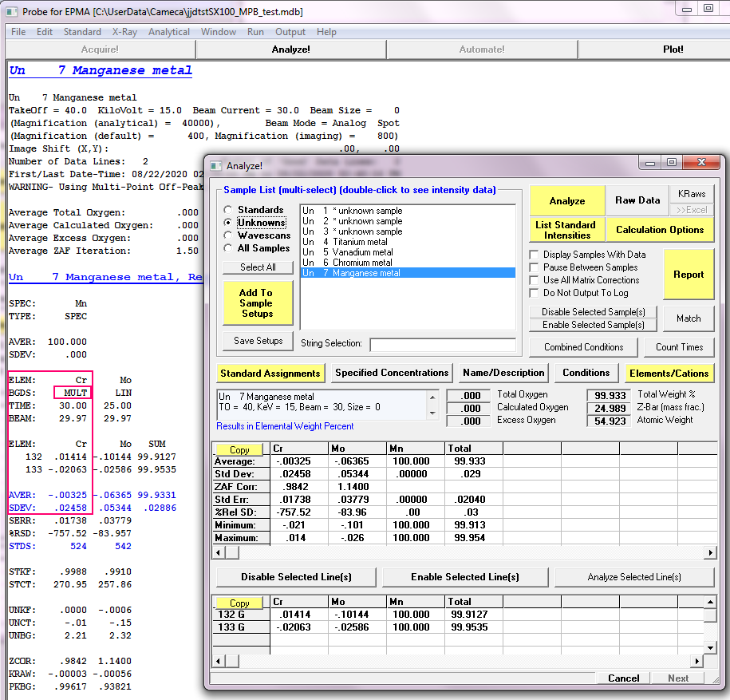730x700 pixels.
Task: Check Use All Matrix Corrections
Action: coord(535,280)
